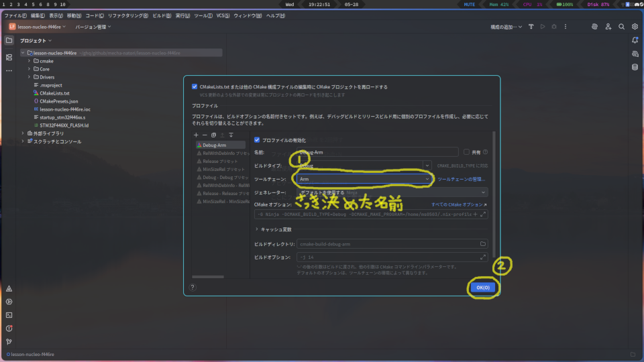Click the Search Everywhere magnifier icon
The image size is (644, 362).
(x=621, y=27)
